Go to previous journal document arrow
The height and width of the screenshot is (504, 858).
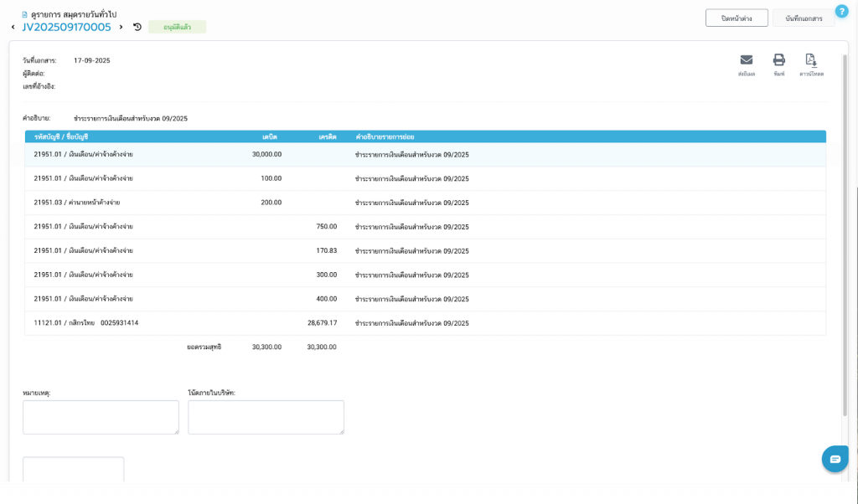[x=13, y=28]
